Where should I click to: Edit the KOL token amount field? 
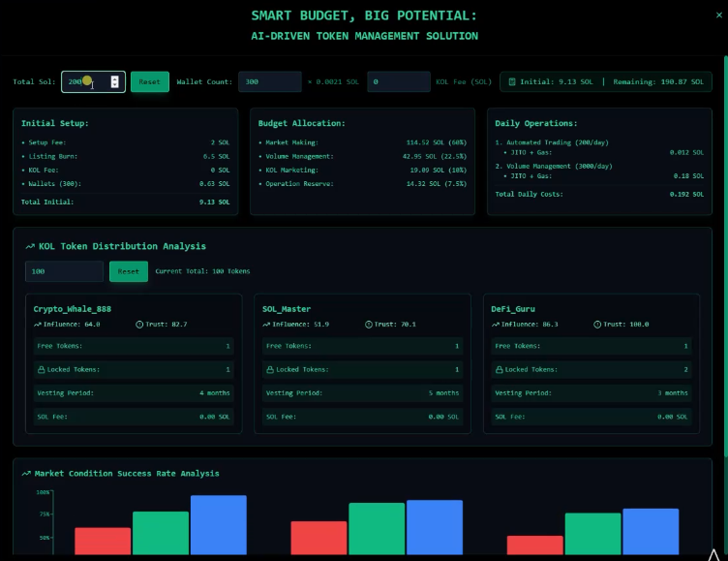tap(64, 271)
